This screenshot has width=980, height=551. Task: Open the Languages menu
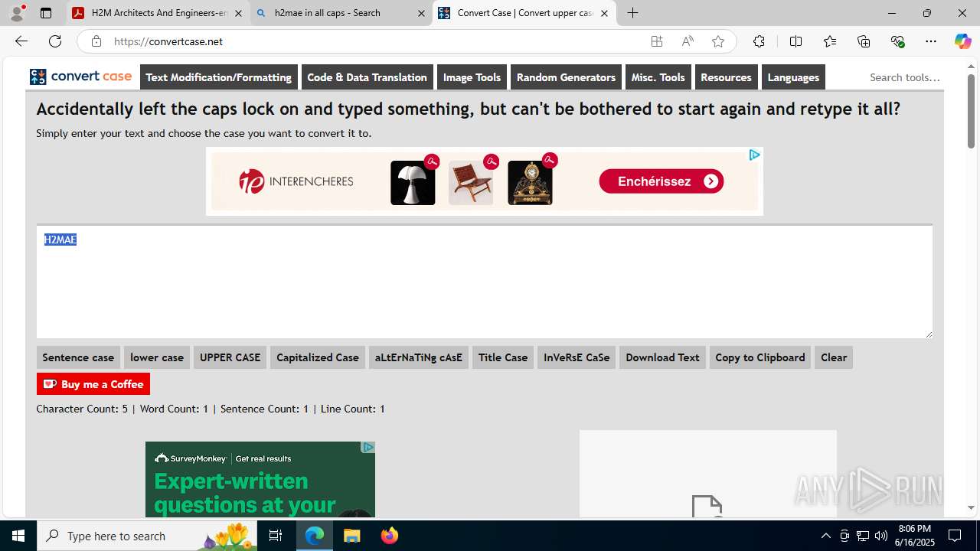pos(793,77)
